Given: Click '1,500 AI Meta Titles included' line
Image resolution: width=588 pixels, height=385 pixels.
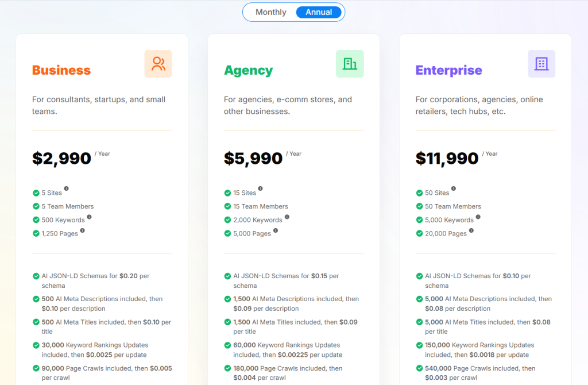Looking at the screenshot, I should (x=295, y=326).
